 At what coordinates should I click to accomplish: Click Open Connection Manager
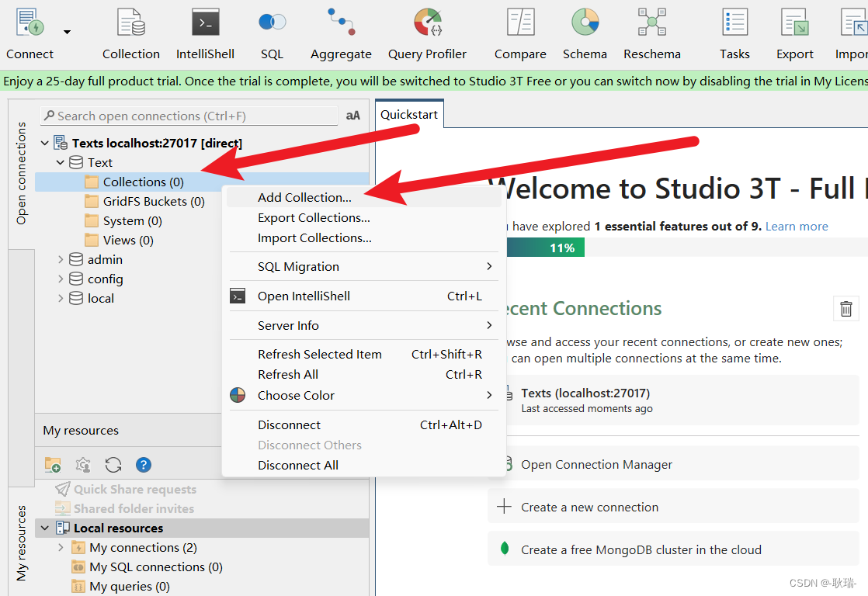click(682, 465)
